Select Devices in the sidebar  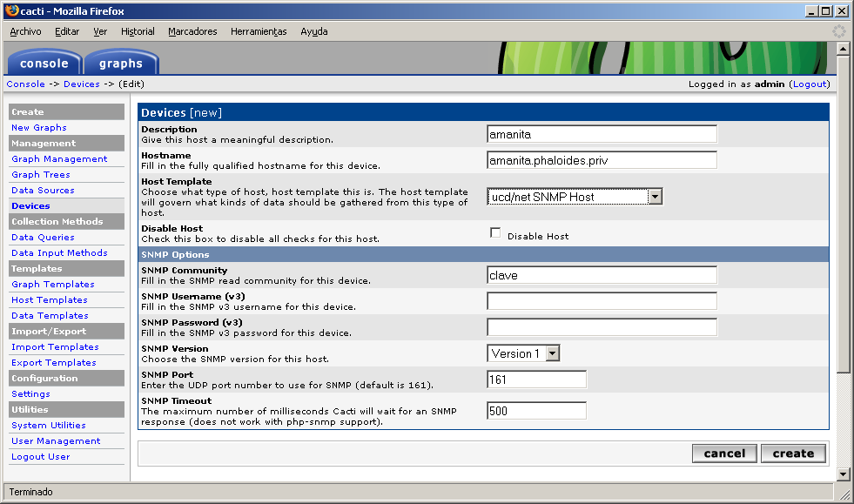tap(30, 206)
